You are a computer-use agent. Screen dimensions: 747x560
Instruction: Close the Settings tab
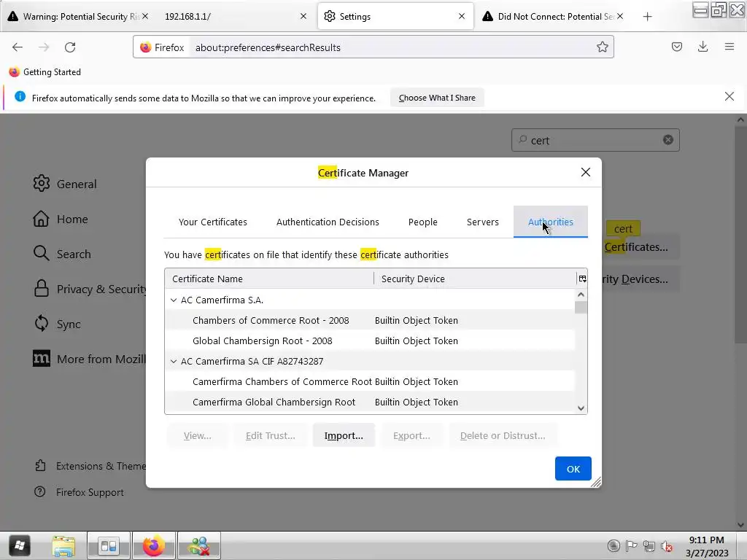pyautogui.click(x=462, y=16)
